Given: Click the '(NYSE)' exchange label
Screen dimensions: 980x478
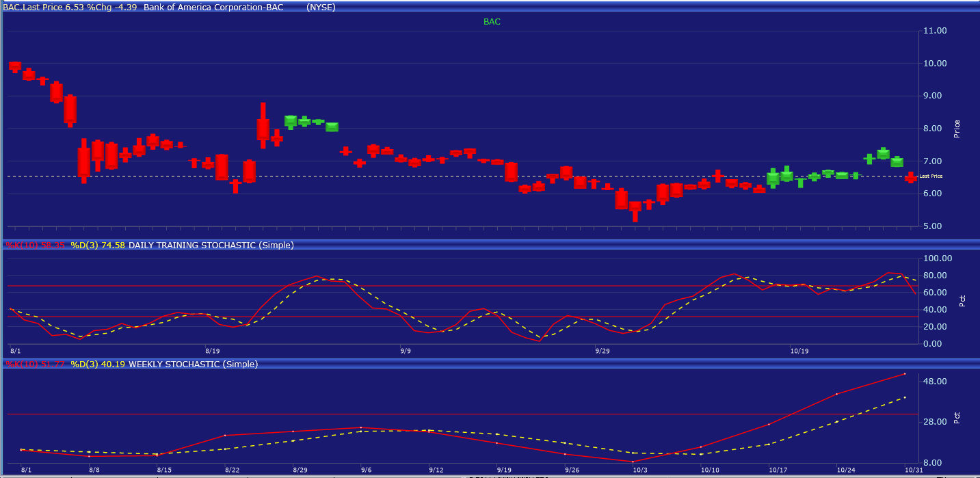Looking at the screenshot, I should [321, 7].
